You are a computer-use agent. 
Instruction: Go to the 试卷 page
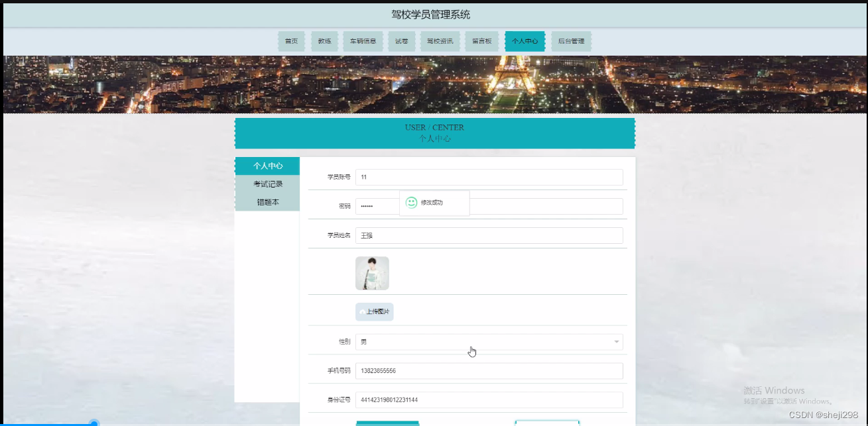[402, 40]
